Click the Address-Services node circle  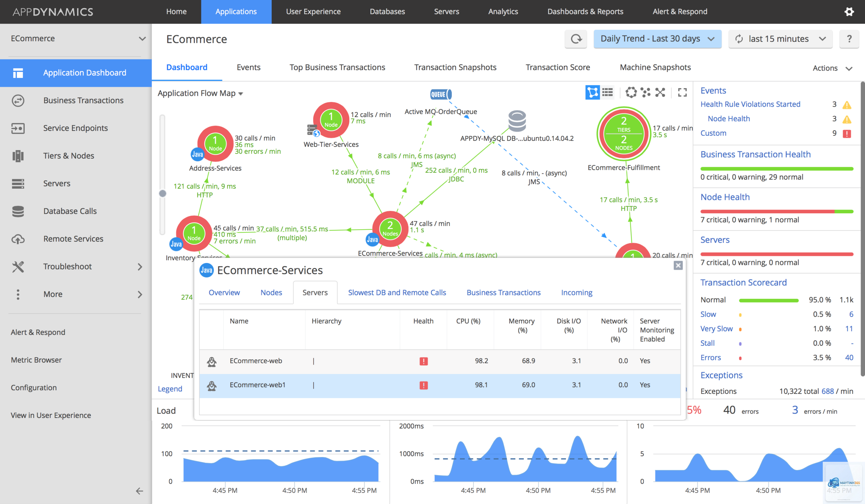tap(215, 144)
